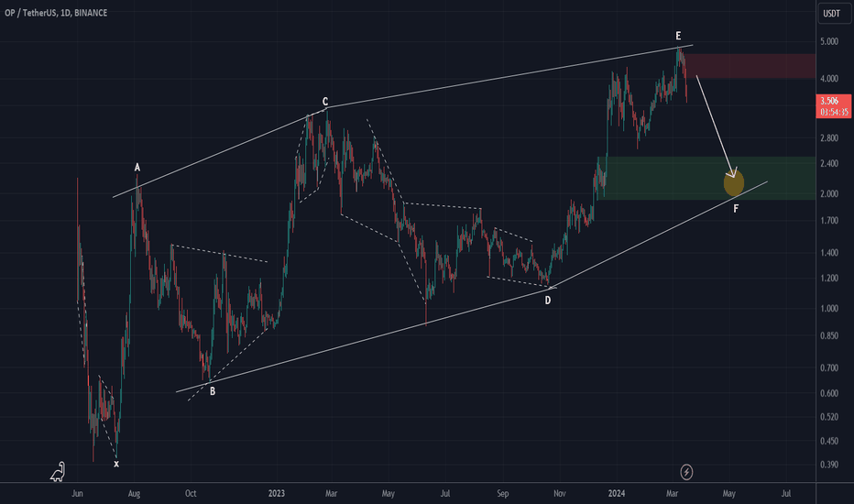Click the 2.400 price axis label
Image resolution: width=854 pixels, height=504 pixels.
[829, 163]
